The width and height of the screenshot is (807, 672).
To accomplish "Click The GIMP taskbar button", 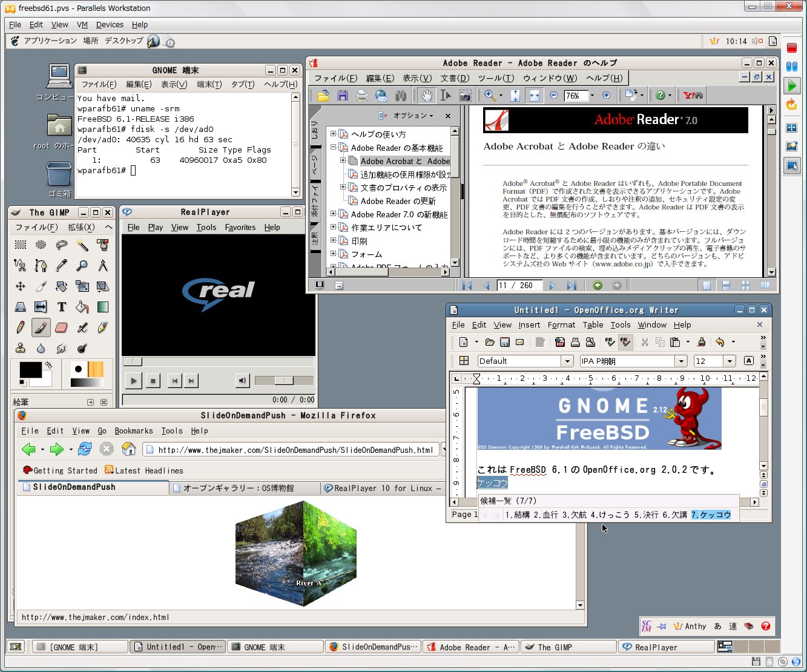I will [568, 647].
